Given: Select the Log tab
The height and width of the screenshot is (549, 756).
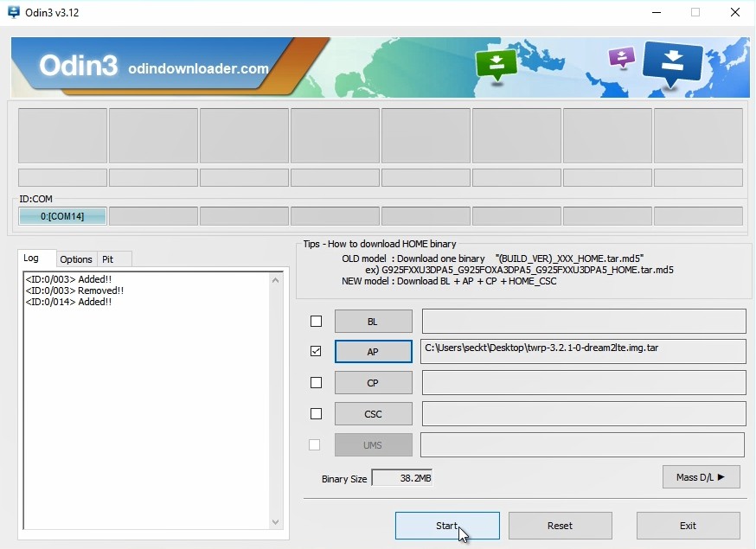Looking at the screenshot, I should (x=31, y=259).
